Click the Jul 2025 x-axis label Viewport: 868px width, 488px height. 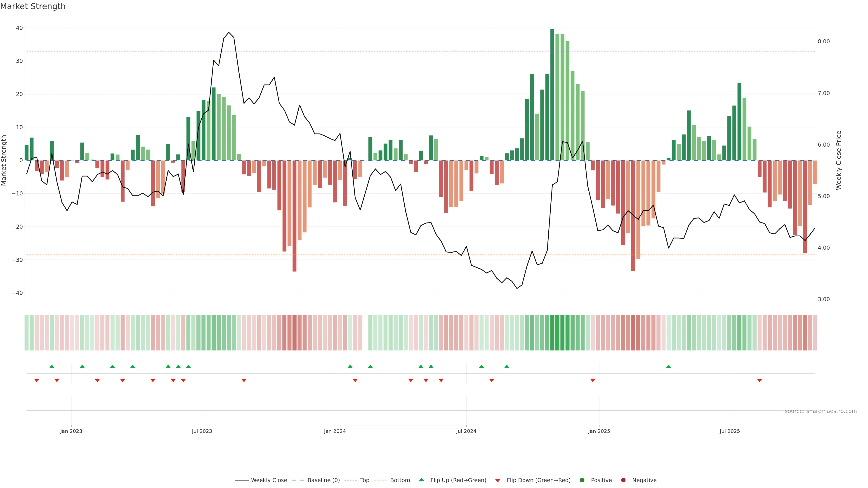(729, 431)
